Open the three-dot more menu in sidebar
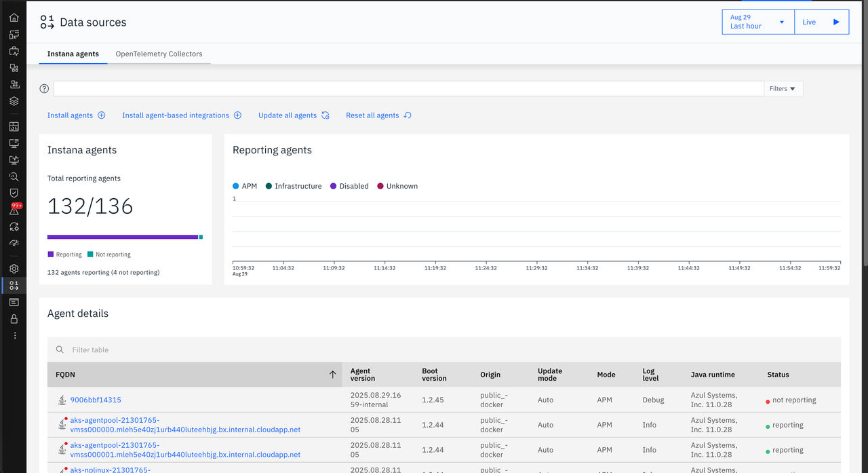The height and width of the screenshot is (473, 868). click(x=14, y=336)
